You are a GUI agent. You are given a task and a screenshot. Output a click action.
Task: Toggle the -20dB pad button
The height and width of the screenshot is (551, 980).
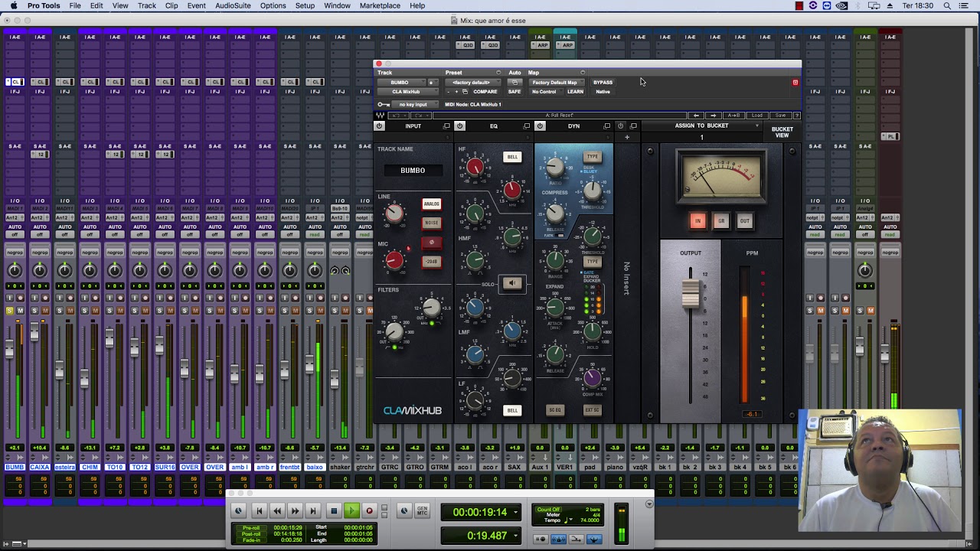coord(431,262)
